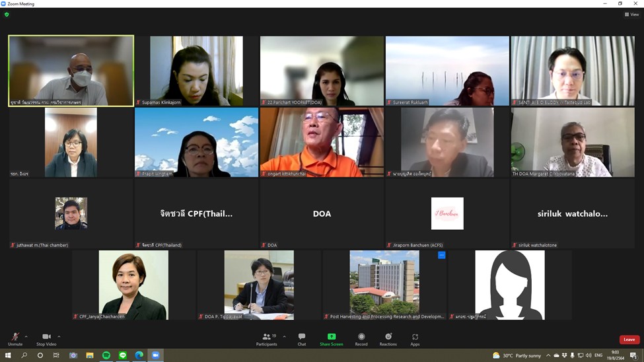Open the Windows notification center
The image size is (644, 362).
coord(634,355)
